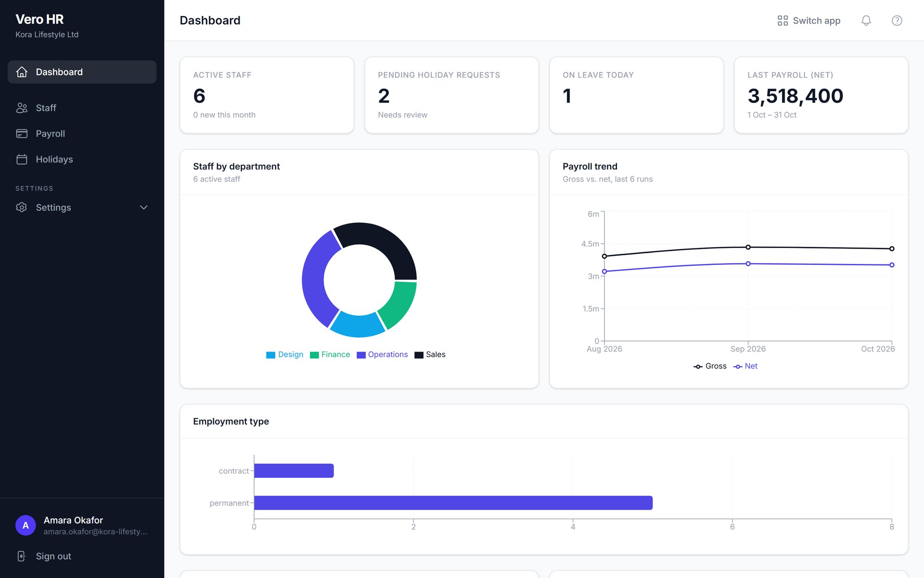Viewport: 924px width, 578px height.
Task: Open the notifications bell icon
Action: [866, 20]
